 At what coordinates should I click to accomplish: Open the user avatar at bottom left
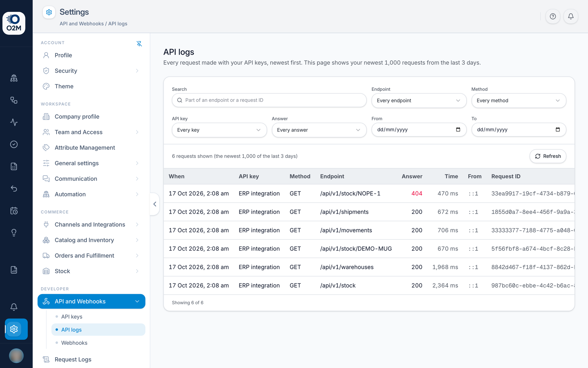coord(16,356)
